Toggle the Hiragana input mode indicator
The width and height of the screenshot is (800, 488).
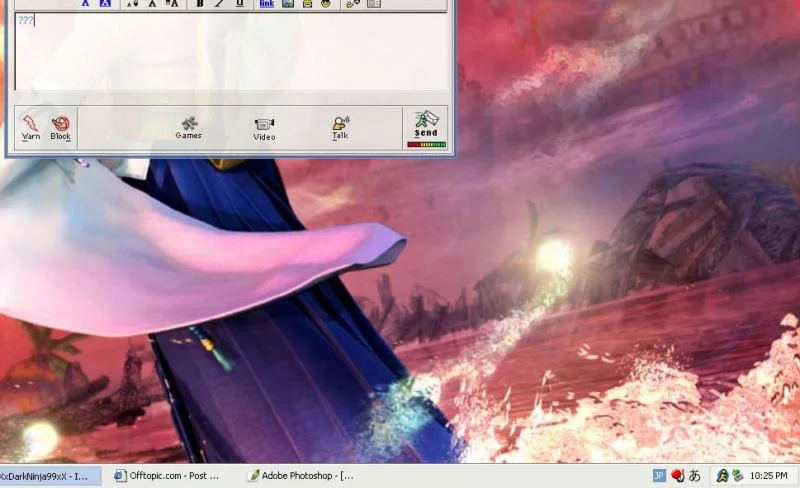694,476
